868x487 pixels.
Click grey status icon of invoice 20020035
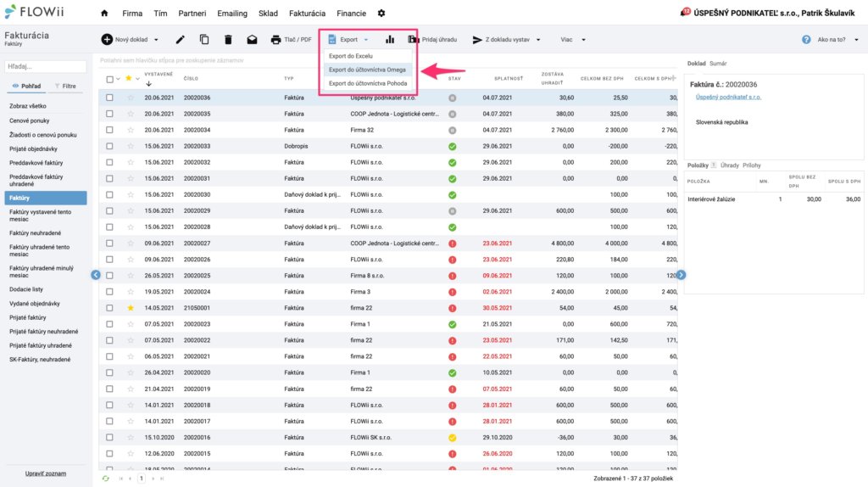point(453,114)
